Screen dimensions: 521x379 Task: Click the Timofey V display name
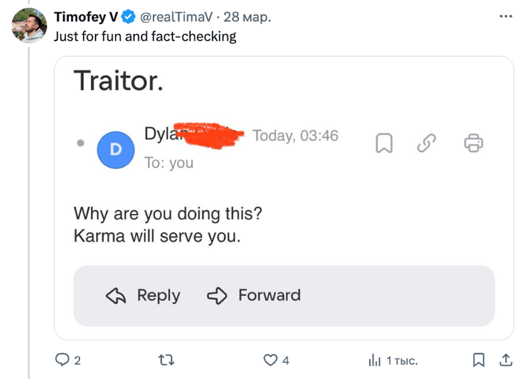pyautogui.click(x=86, y=17)
